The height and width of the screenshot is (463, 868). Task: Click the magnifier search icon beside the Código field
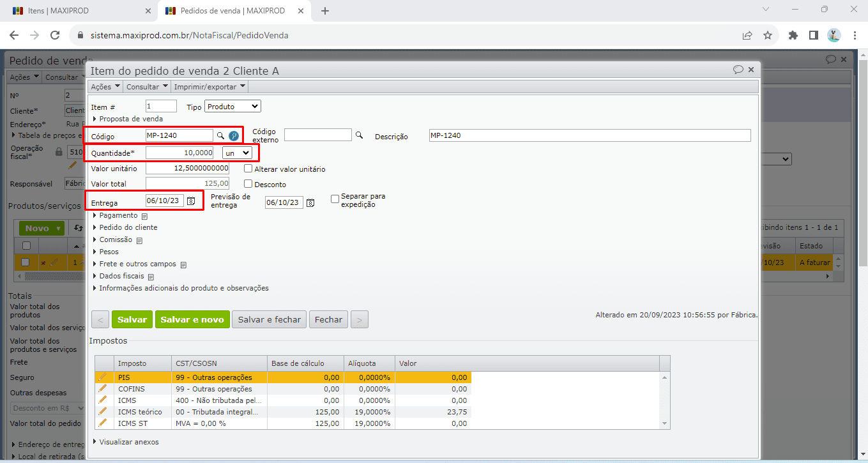220,136
